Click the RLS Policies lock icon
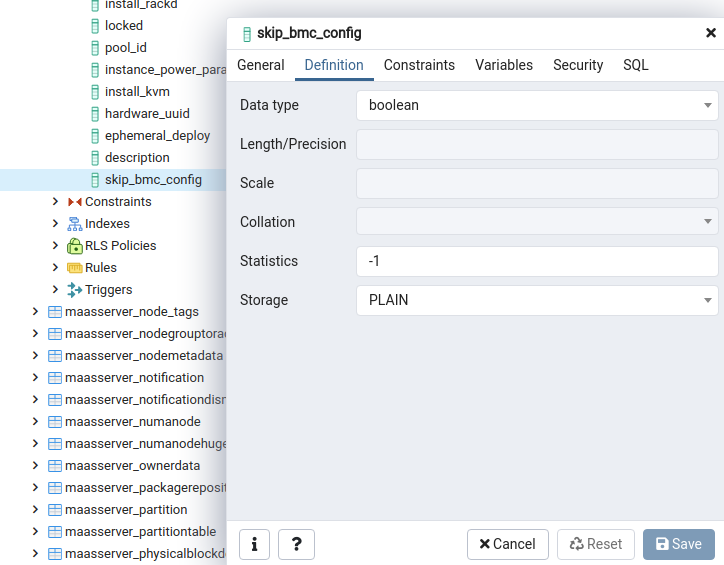 coord(74,246)
